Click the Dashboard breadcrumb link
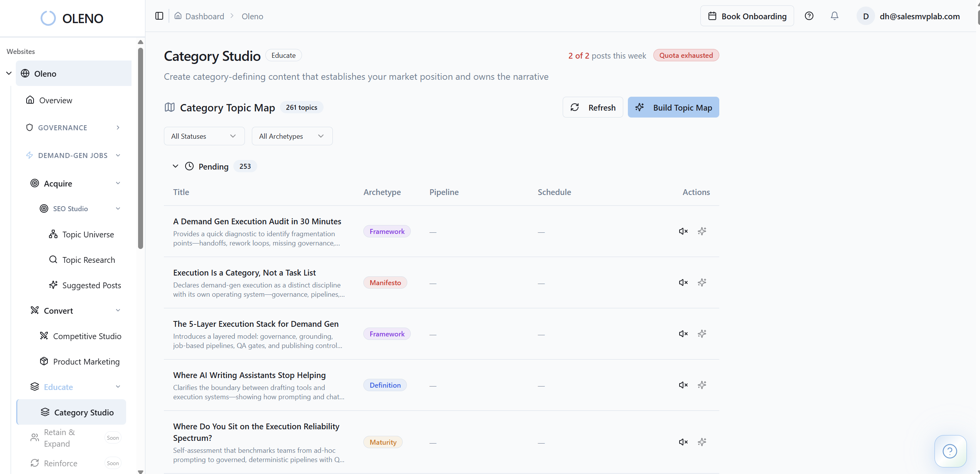 pos(204,16)
